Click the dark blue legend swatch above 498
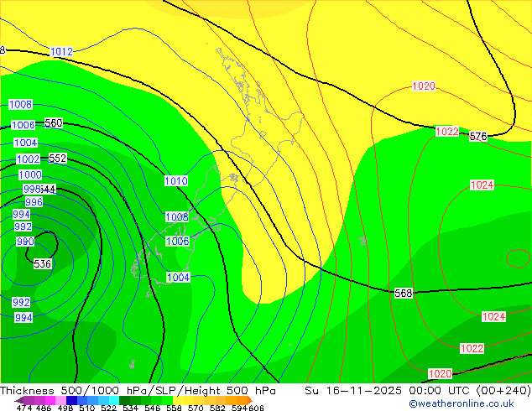This screenshot has height=411, width=532. pyautogui.click(x=71, y=400)
